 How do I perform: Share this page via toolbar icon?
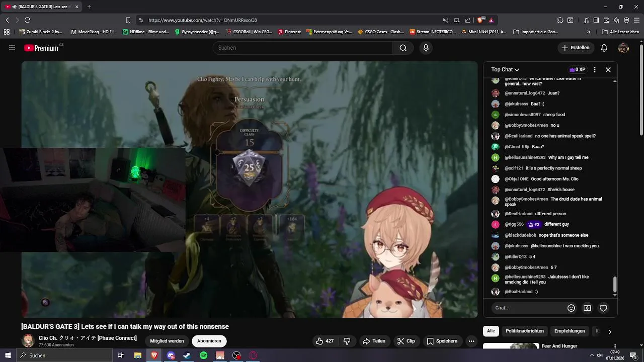pyautogui.click(x=468, y=20)
